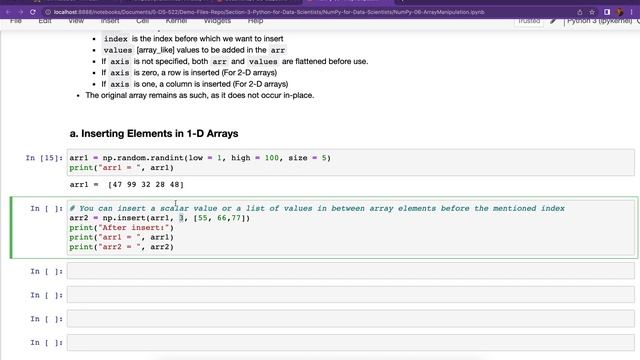Click heading 'a. Inserting Elements in 1-D Arrays'
The image size is (640, 360).
coord(154,133)
